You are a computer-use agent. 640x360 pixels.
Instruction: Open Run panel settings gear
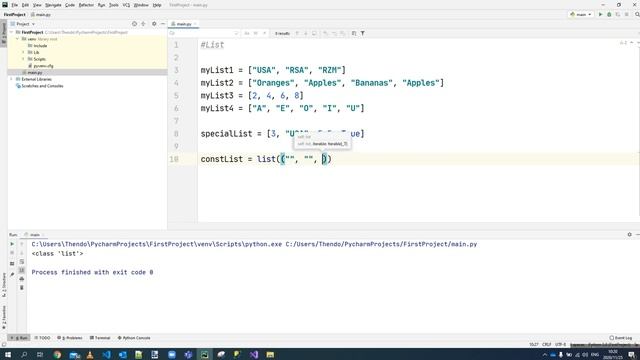point(629,235)
